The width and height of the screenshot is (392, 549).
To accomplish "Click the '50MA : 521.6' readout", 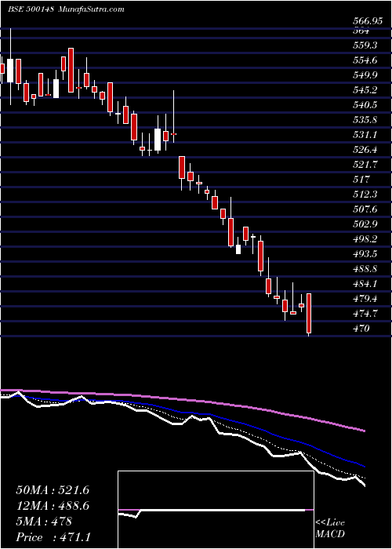I will point(53,490).
